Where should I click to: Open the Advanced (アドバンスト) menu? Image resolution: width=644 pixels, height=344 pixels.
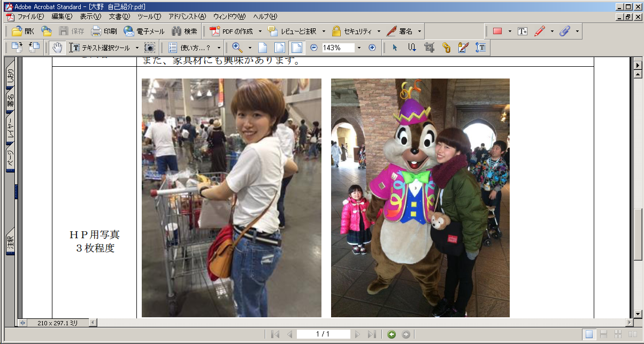coord(187,17)
